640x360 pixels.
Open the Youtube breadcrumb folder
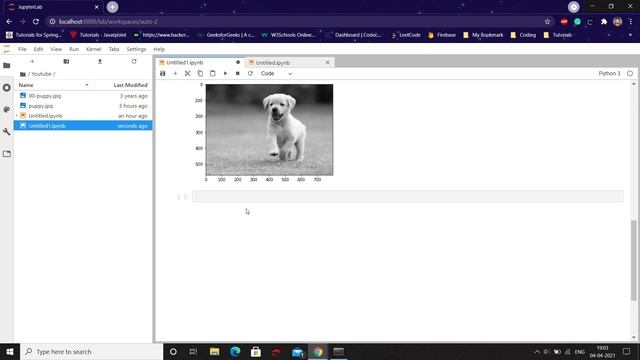(x=41, y=74)
